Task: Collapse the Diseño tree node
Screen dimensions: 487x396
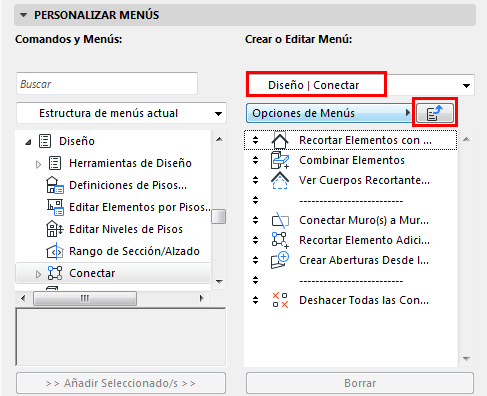Action: [x=28, y=142]
